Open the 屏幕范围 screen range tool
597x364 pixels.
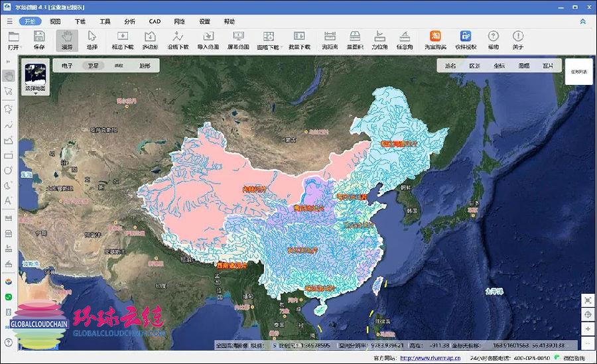point(238,40)
